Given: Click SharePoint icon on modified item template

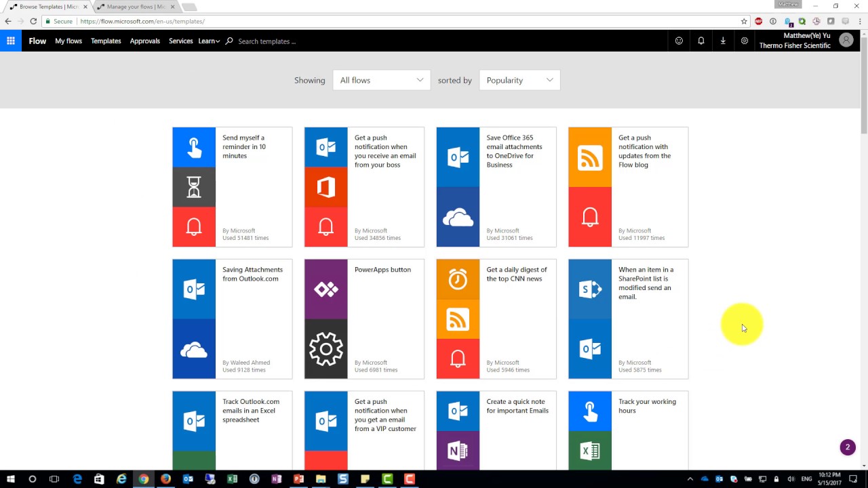Looking at the screenshot, I should [590, 289].
